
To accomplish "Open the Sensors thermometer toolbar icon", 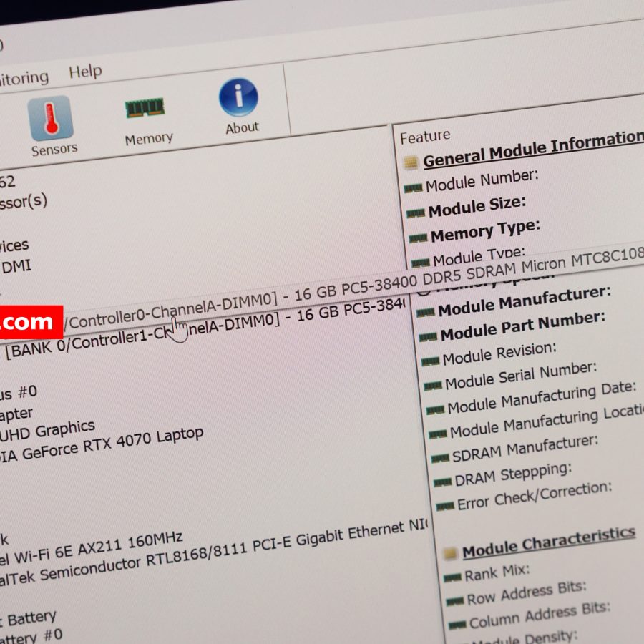I will point(51,118).
